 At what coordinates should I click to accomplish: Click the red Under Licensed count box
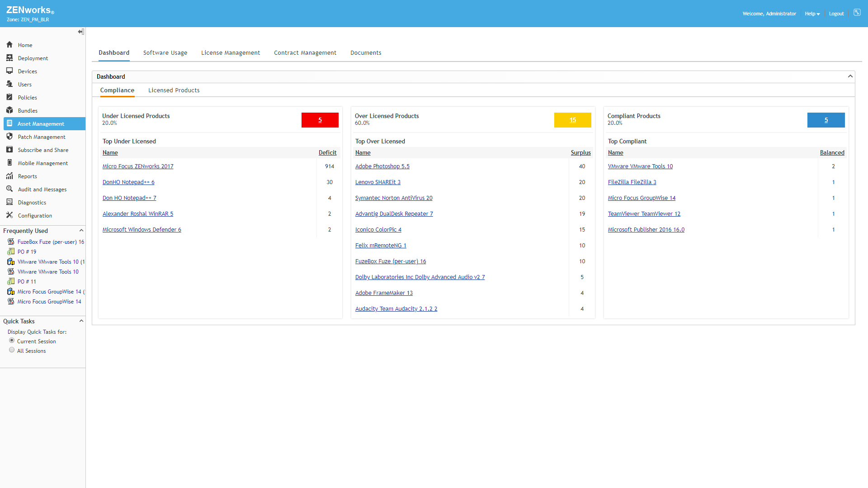pos(320,120)
